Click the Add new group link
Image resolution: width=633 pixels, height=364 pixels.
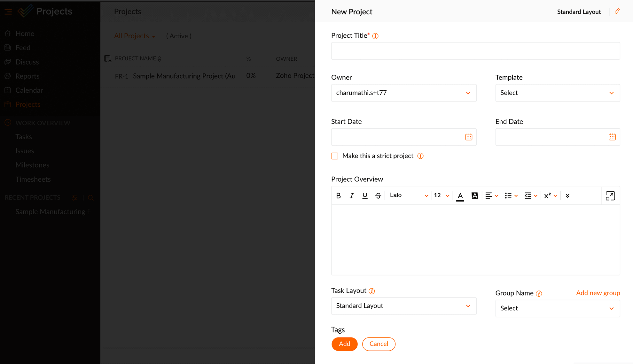point(598,294)
